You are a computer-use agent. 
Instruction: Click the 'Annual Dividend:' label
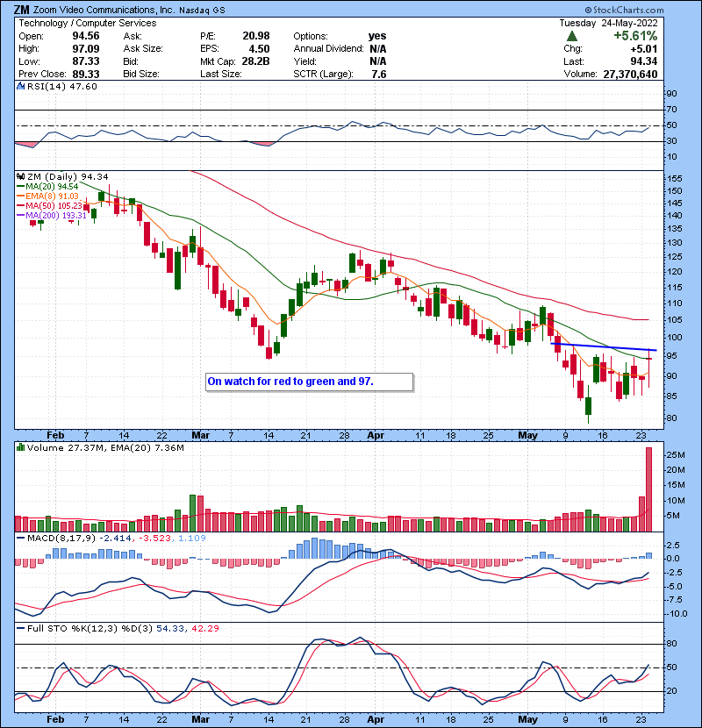point(328,49)
